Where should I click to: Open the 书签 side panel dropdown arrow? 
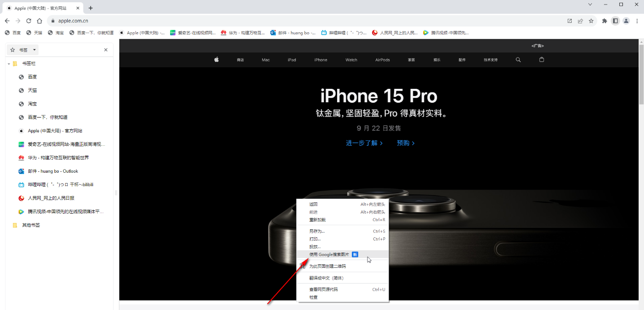35,50
